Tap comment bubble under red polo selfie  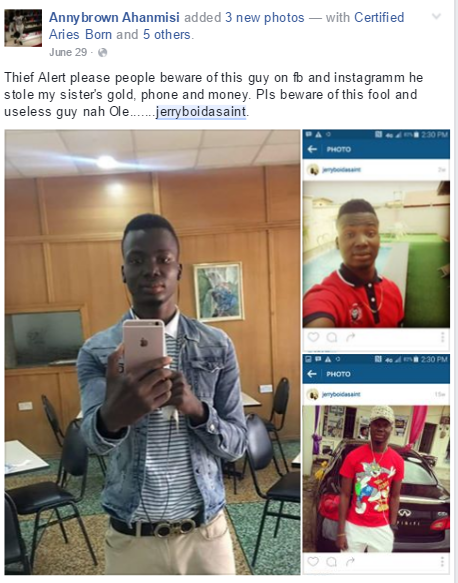point(332,337)
